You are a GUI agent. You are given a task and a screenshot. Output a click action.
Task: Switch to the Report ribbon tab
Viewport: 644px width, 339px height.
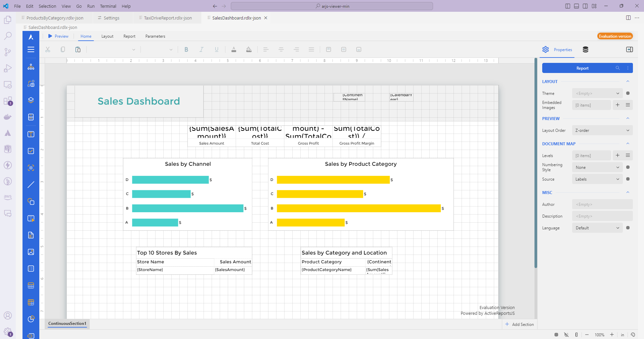129,36
